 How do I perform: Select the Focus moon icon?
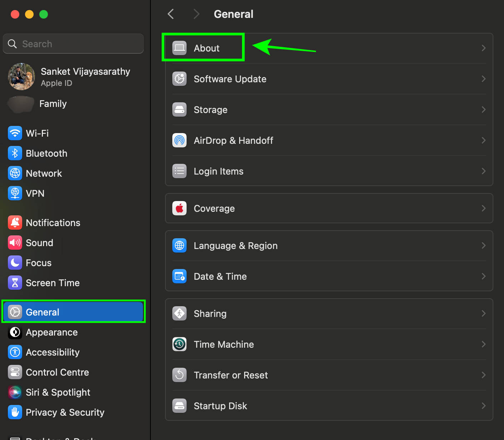point(15,263)
